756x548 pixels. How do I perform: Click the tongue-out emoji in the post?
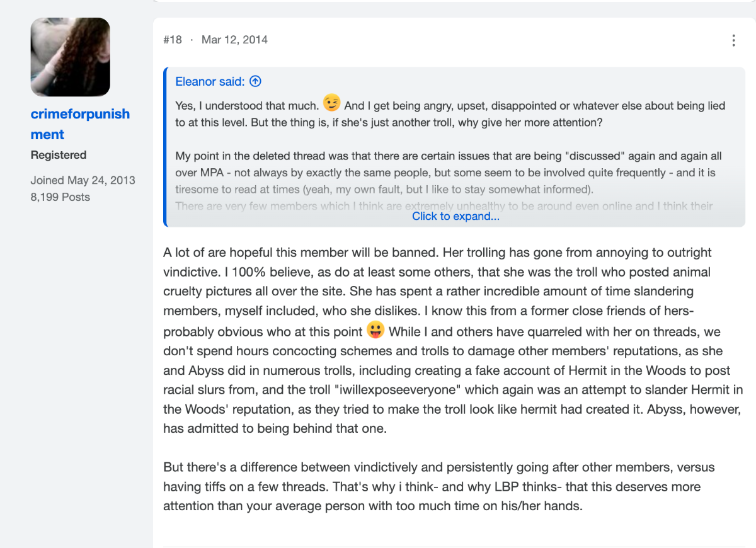pos(375,329)
